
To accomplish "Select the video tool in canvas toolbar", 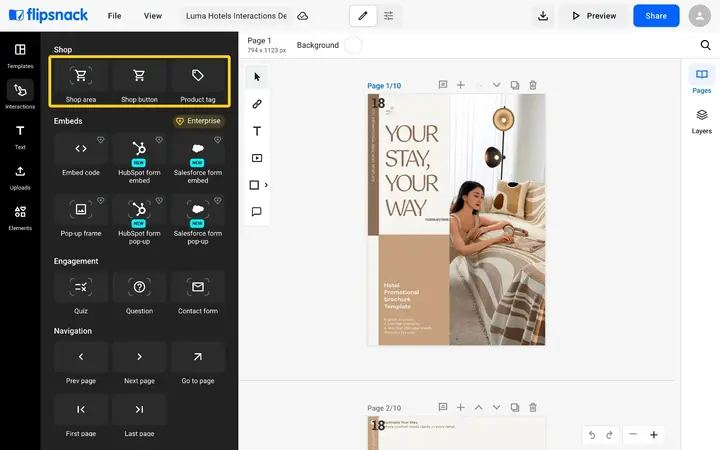I will [257, 158].
